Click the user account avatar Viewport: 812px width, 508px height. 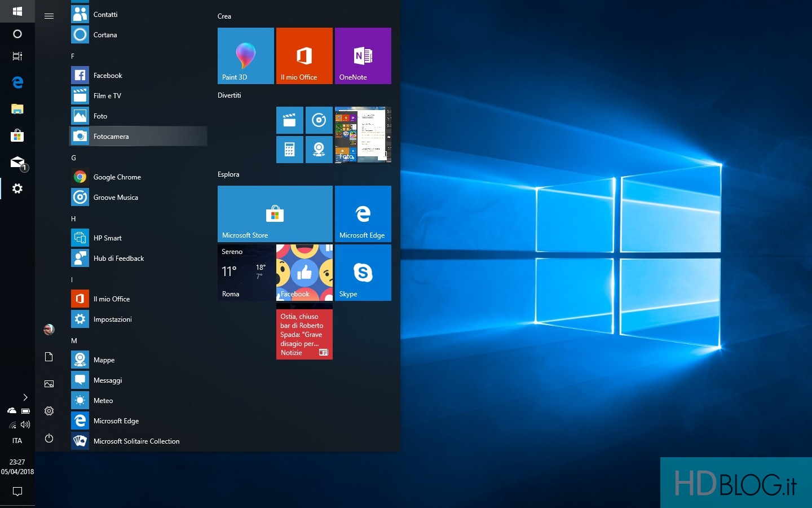click(x=49, y=330)
